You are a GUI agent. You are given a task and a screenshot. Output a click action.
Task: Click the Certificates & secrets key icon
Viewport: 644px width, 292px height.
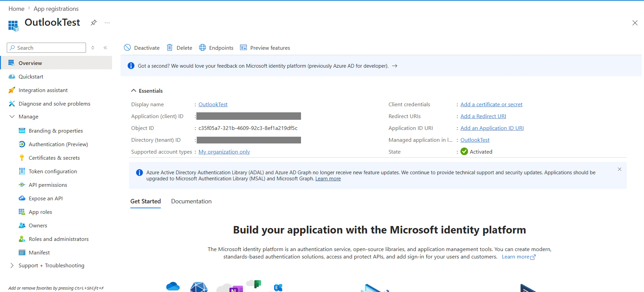(x=22, y=158)
